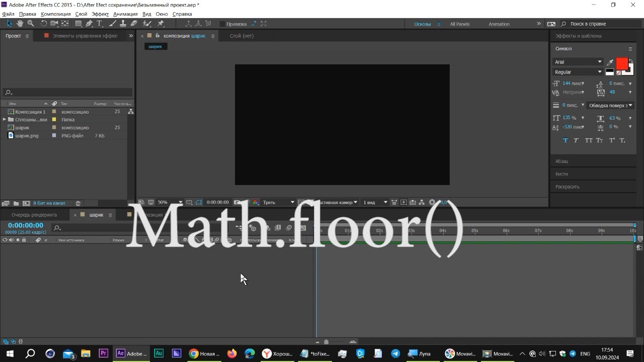The image size is (644, 362).
Task: Select the Clone Stamp tool
Action: pyautogui.click(x=123, y=24)
